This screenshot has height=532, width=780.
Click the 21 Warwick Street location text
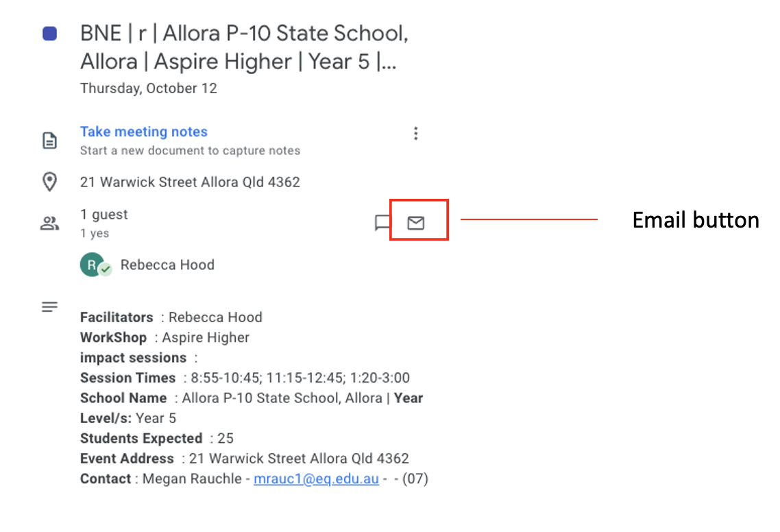point(190,182)
